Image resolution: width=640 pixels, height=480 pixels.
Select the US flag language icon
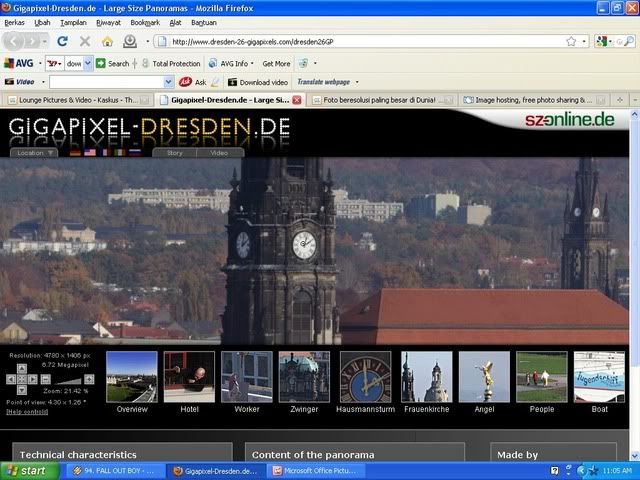click(x=90, y=153)
